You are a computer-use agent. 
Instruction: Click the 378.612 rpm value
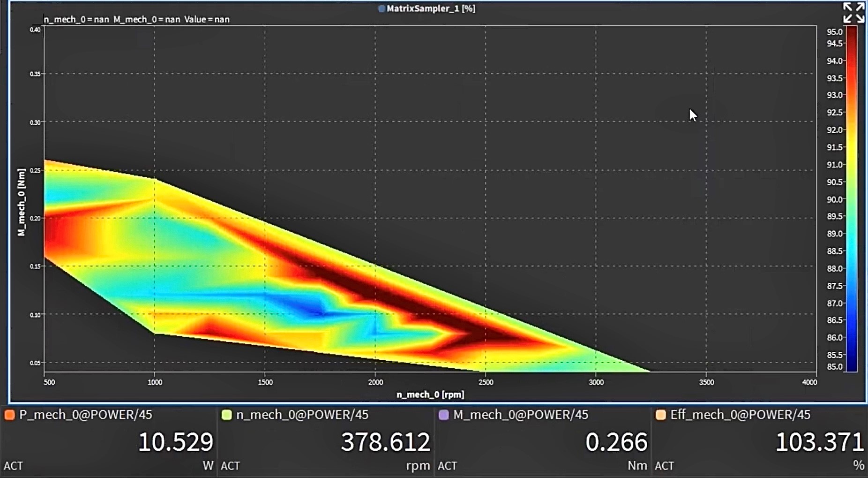pyautogui.click(x=385, y=442)
